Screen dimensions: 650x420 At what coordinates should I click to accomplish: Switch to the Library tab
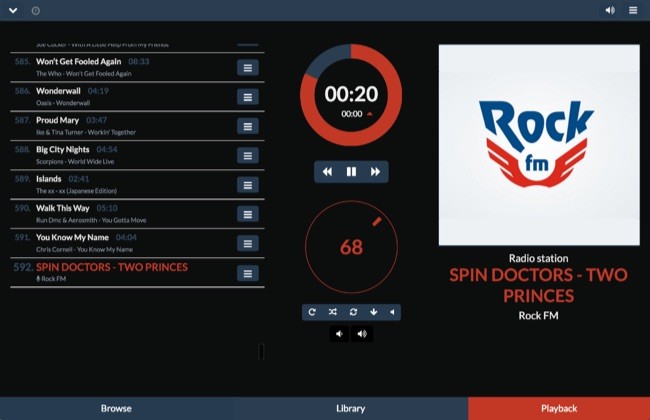pyautogui.click(x=351, y=408)
